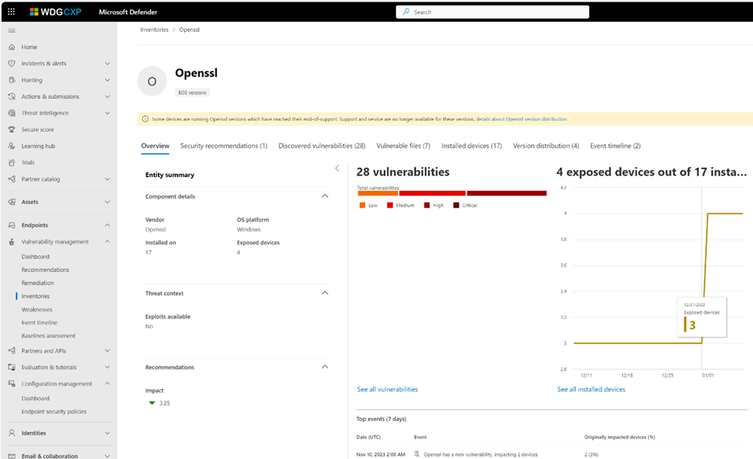Click the Actions & submissions icon
The width and height of the screenshot is (753, 459).
(x=12, y=97)
